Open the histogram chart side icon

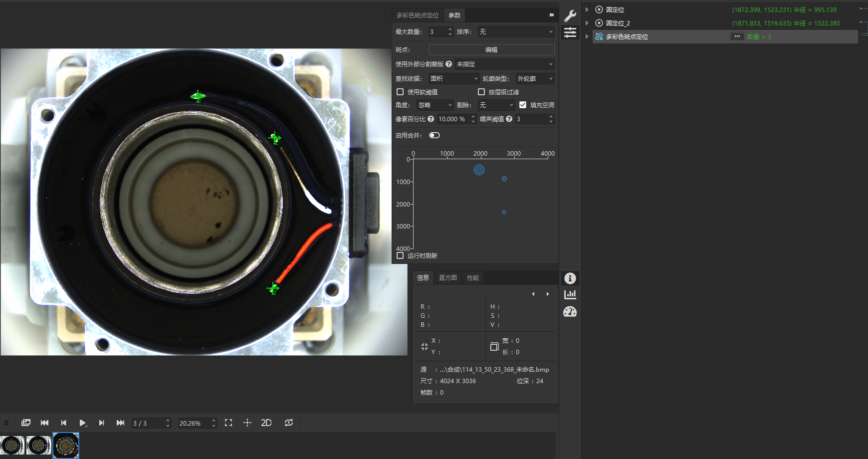tap(570, 295)
